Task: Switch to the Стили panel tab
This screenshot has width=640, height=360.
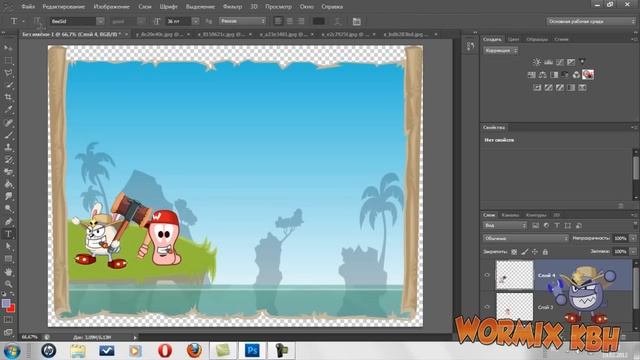Action: pos(561,39)
